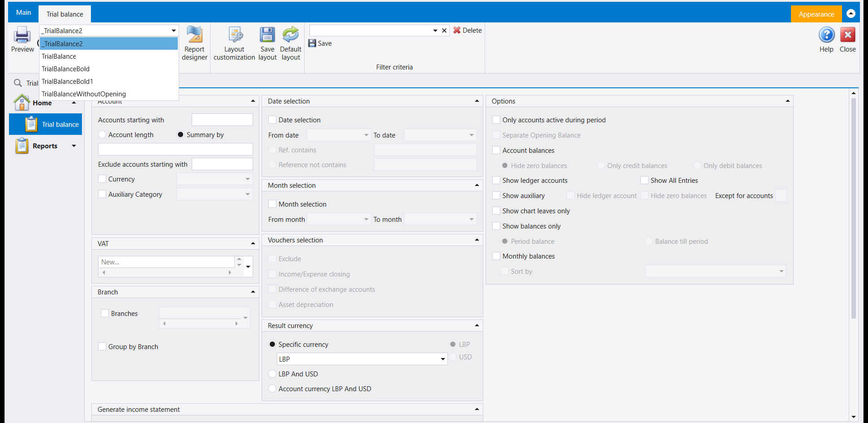This screenshot has height=423, width=868.
Task: Check the Account balances option
Action: (x=496, y=150)
